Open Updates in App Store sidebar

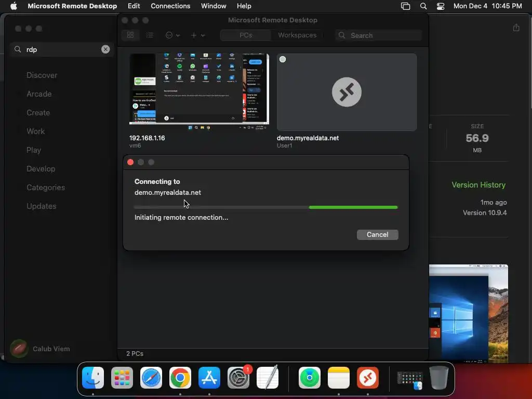(42, 206)
